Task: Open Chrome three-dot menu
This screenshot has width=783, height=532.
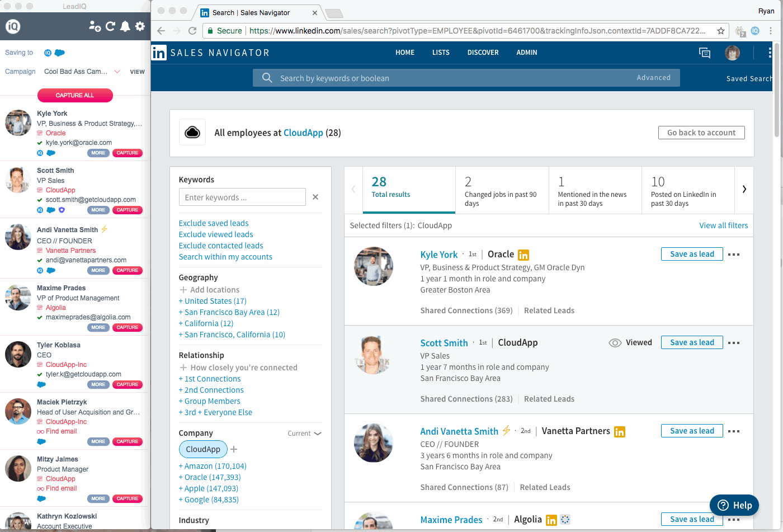Action: coord(771,31)
